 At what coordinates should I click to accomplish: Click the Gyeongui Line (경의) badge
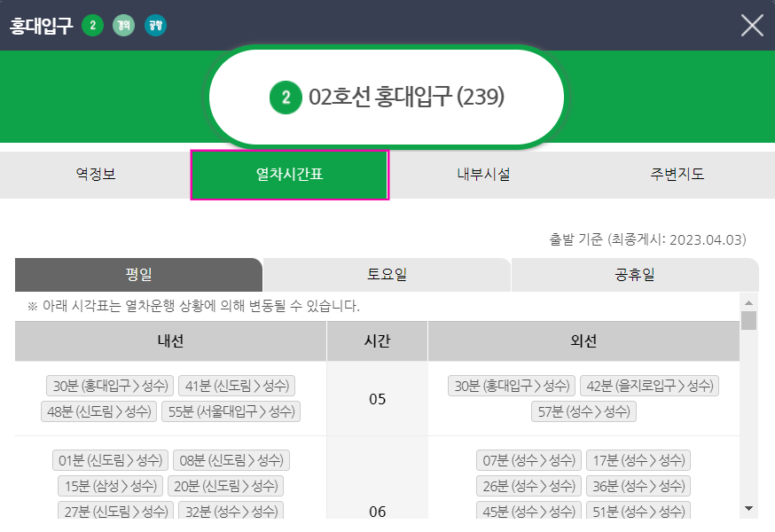pyautogui.click(x=122, y=25)
